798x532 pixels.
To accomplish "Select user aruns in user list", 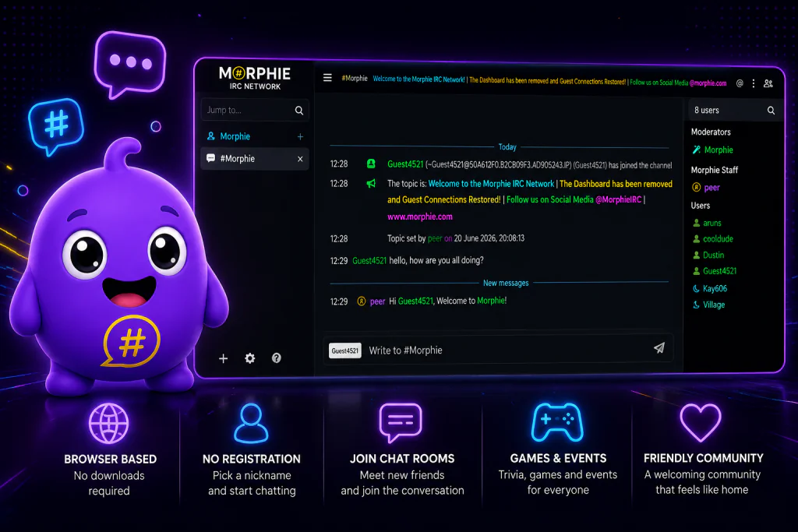I will click(712, 223).
